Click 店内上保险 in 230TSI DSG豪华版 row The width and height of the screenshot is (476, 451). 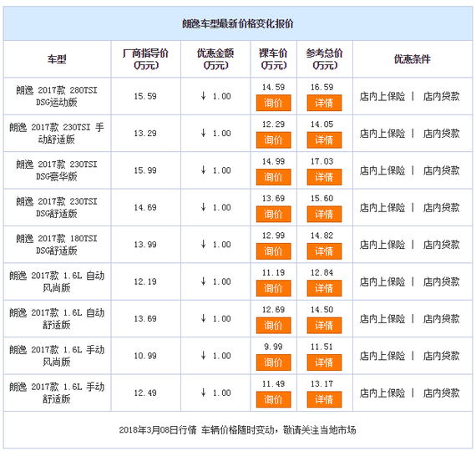tap(382, 170)
